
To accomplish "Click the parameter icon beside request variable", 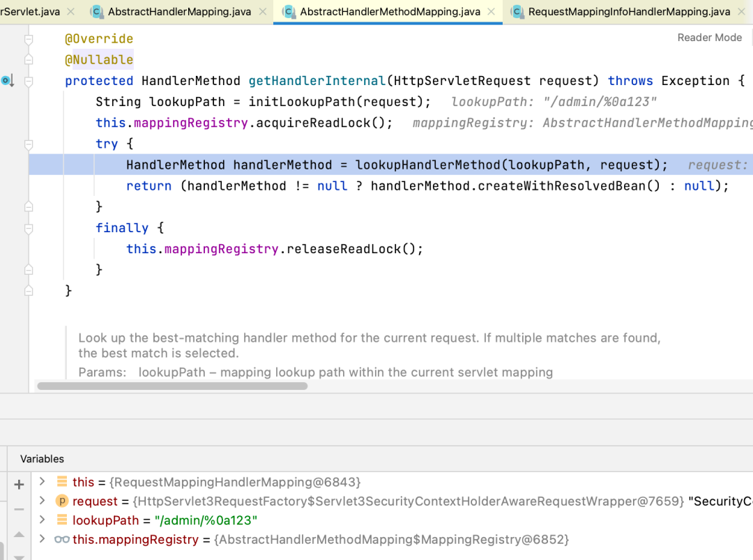I will [61, 501].
